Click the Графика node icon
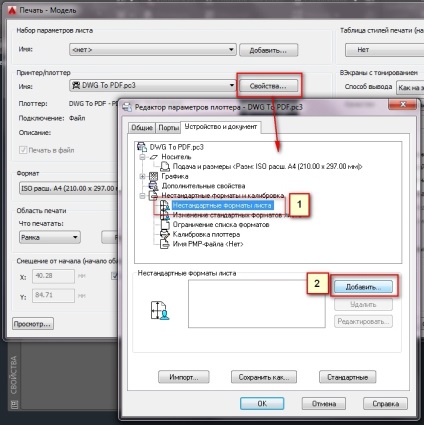 [x=153, y=176]
